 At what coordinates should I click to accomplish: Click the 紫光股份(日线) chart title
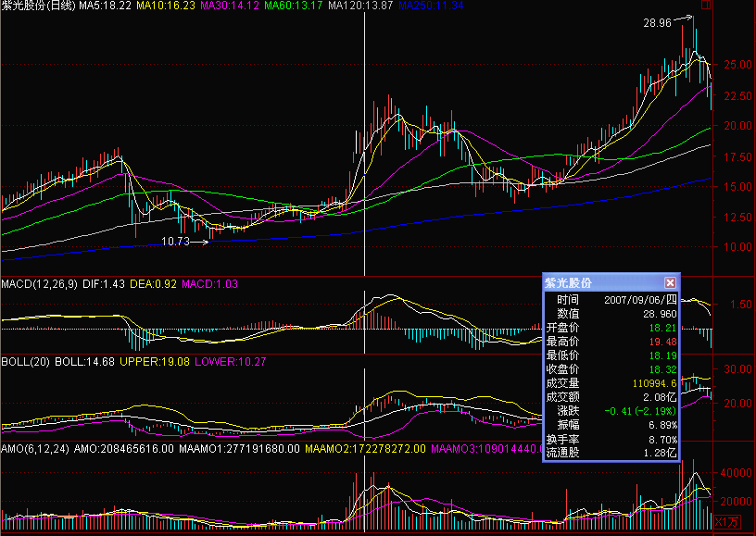coord(38,6)
